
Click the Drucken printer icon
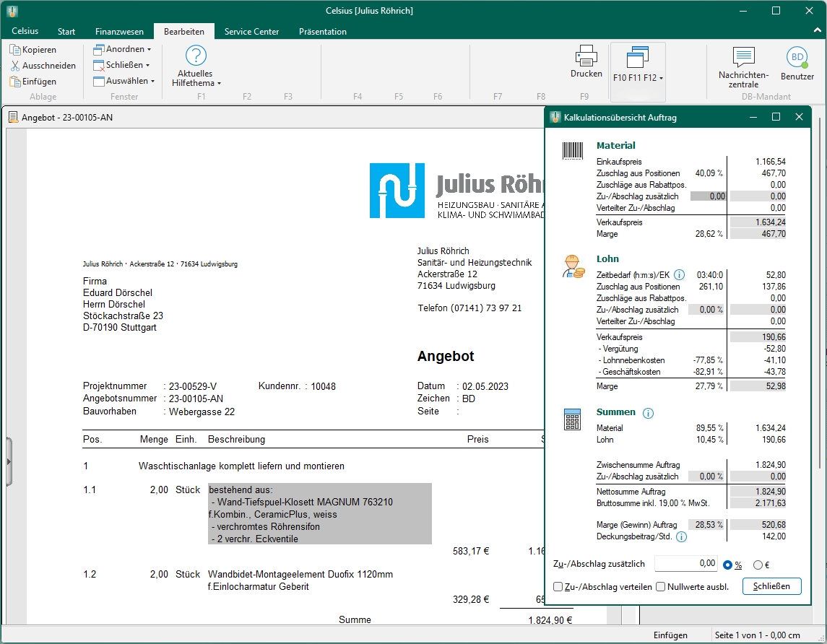click(586, 56)
